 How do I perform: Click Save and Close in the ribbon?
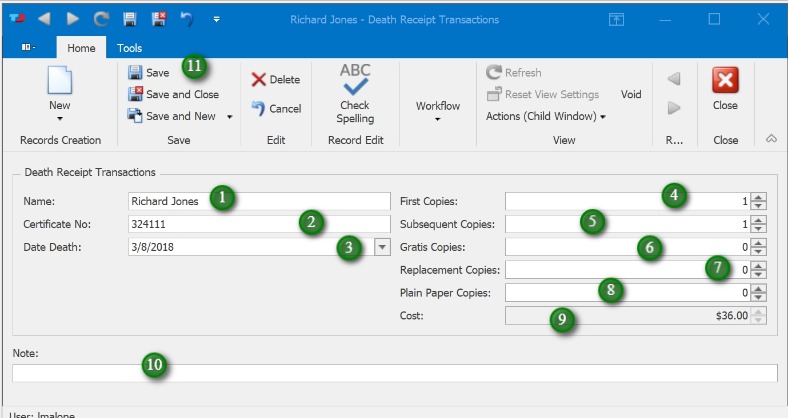pos(173,95)
